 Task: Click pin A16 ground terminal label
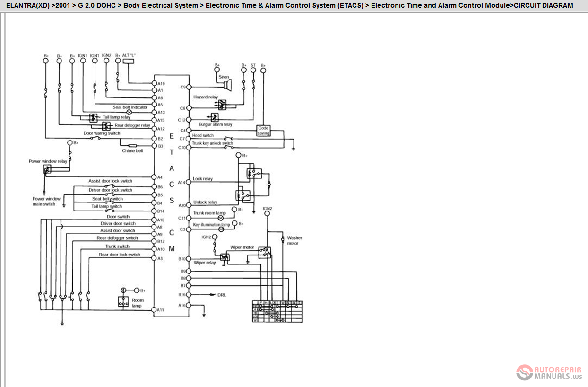(182, 305)
